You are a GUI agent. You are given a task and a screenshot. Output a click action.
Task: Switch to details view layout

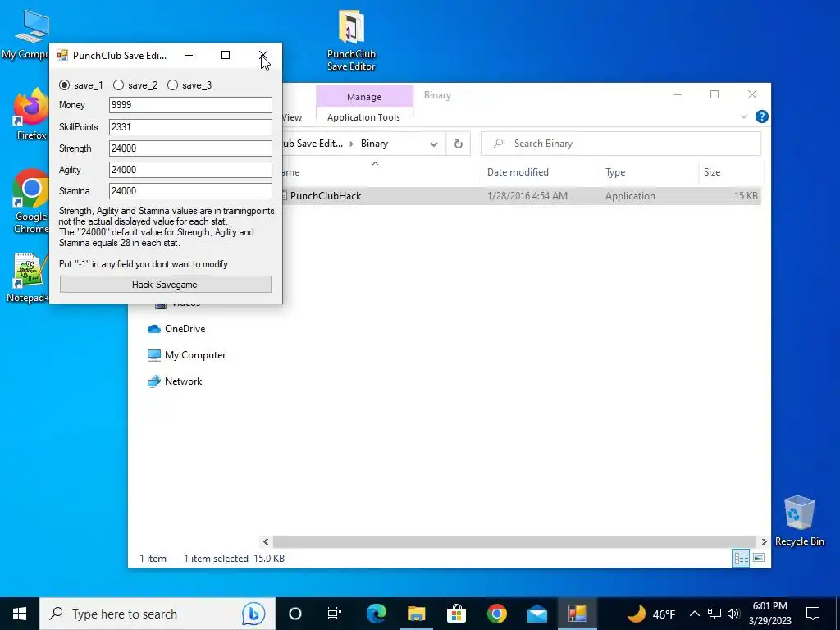741,558
